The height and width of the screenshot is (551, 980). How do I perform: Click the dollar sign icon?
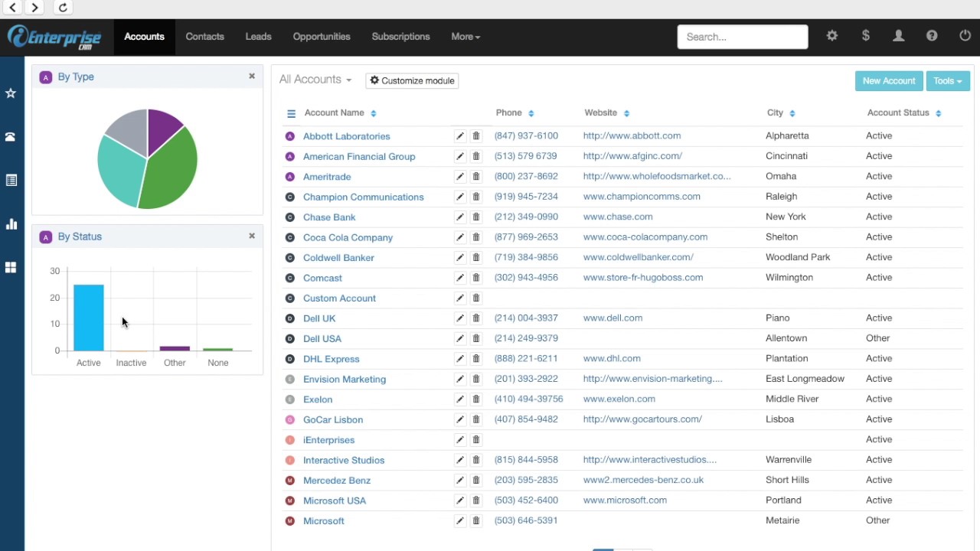coord(866,36)
